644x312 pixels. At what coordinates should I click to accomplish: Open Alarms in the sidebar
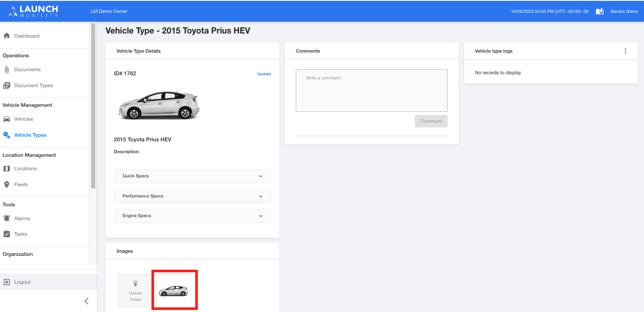[x=22, y=219]
